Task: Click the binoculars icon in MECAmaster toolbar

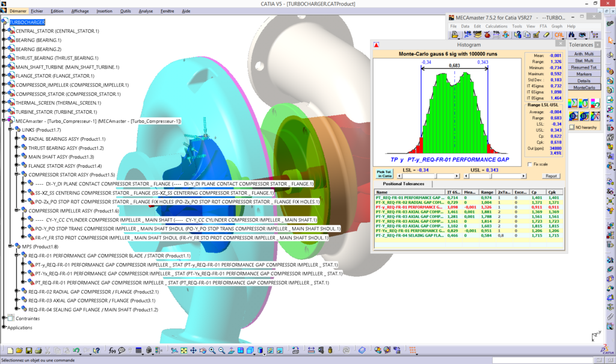Action: [571, 35]
